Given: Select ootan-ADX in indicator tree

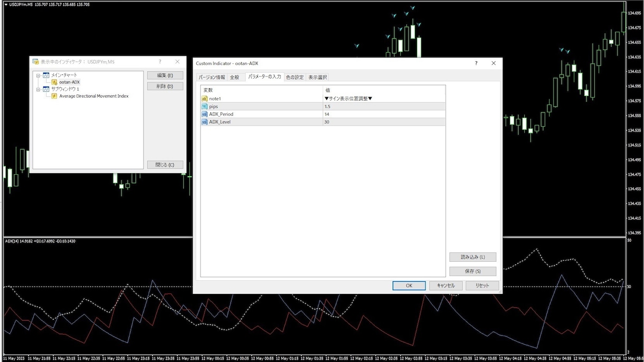Looking at the screenshot, I should (x=69, y=82).
